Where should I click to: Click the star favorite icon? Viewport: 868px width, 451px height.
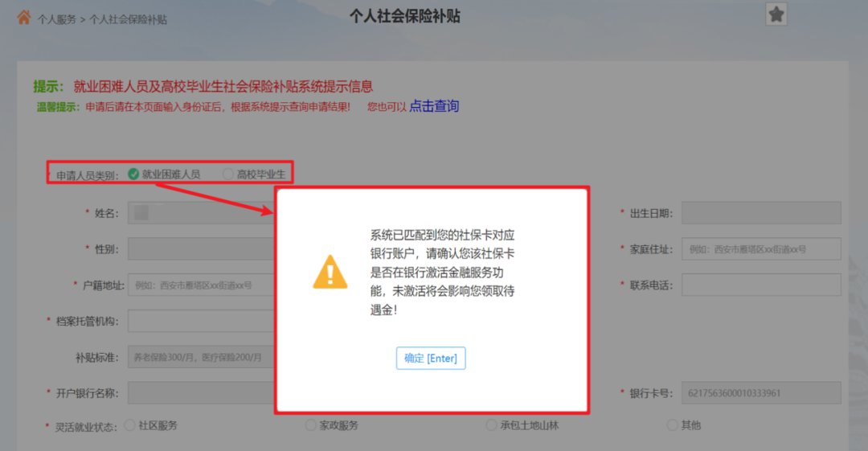pyautogui.click(x=776, y=14)
